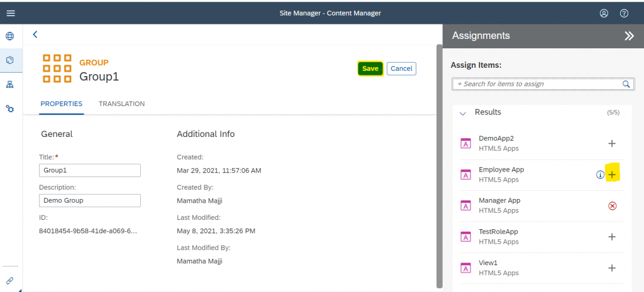Select the Manager App result name
The height and width of the screenshot is (292, 644).
tap(499, 200)
